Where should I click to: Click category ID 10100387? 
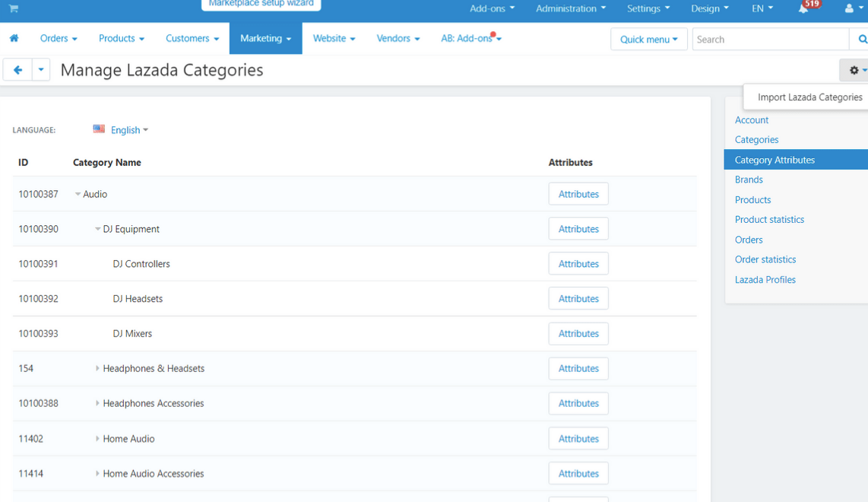[x=38, y=194]
